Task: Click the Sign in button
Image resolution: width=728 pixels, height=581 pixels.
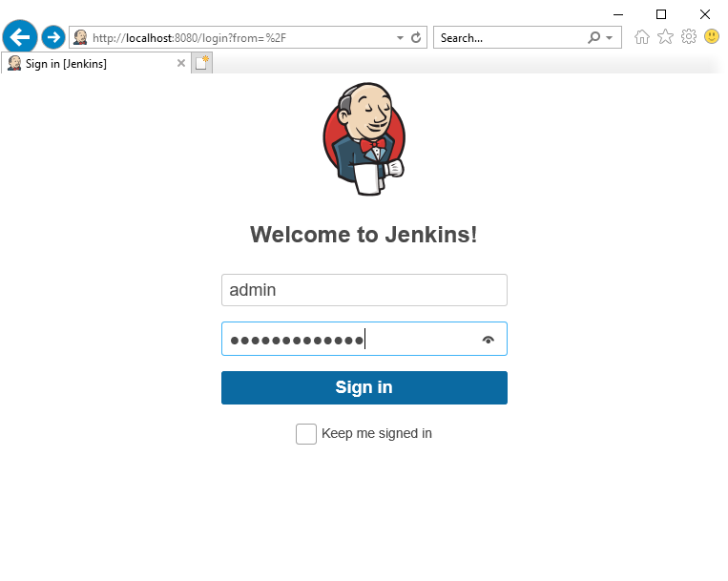Action: (x=364, y=387)
